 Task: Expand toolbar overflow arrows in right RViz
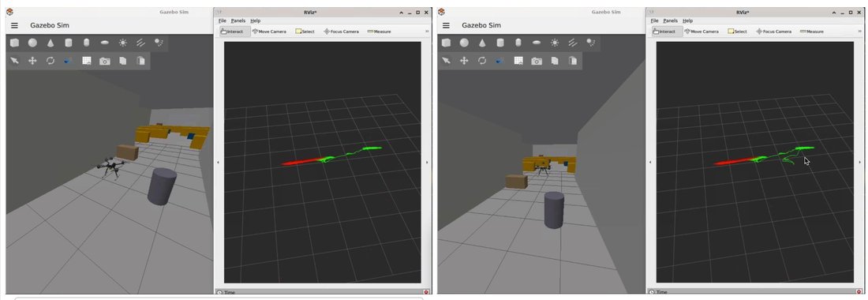[859, 32]
